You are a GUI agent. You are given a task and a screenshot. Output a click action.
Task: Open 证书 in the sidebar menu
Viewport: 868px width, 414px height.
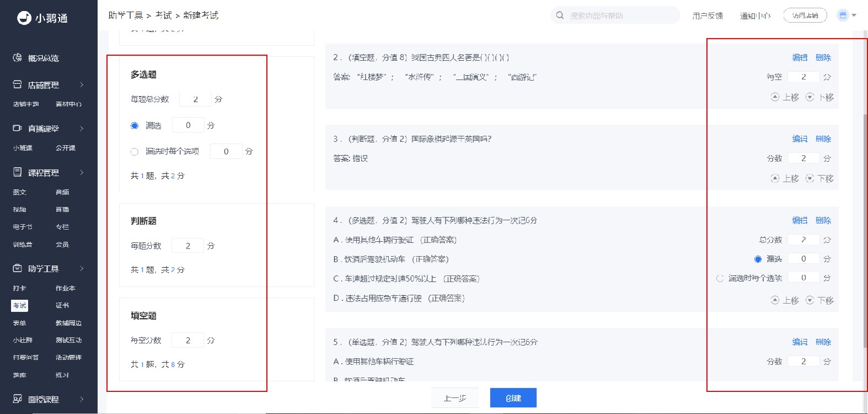click(x=62, y=305)
